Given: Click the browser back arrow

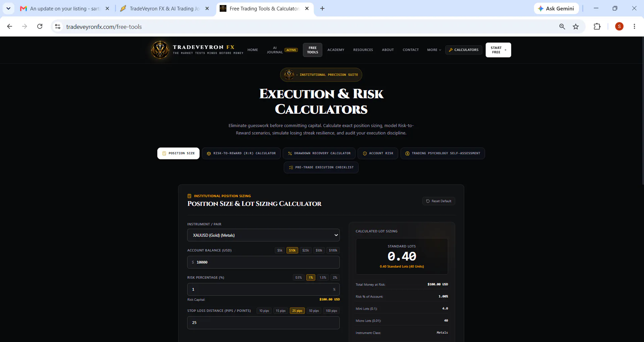Looking at the screenshot, I should pos(10,26).
